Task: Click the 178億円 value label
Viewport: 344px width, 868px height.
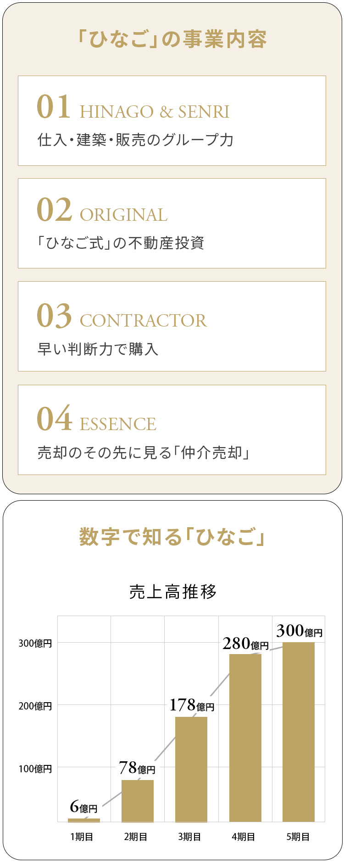Action: click(191, 705)
